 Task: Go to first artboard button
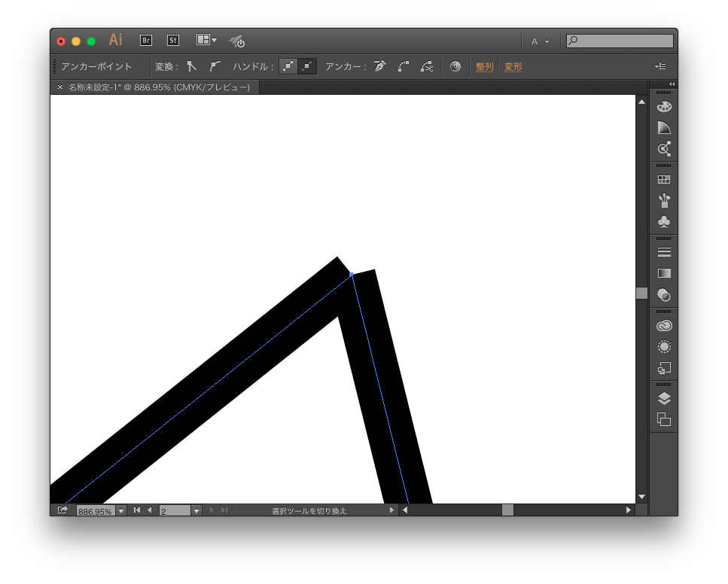coord(137,510)
